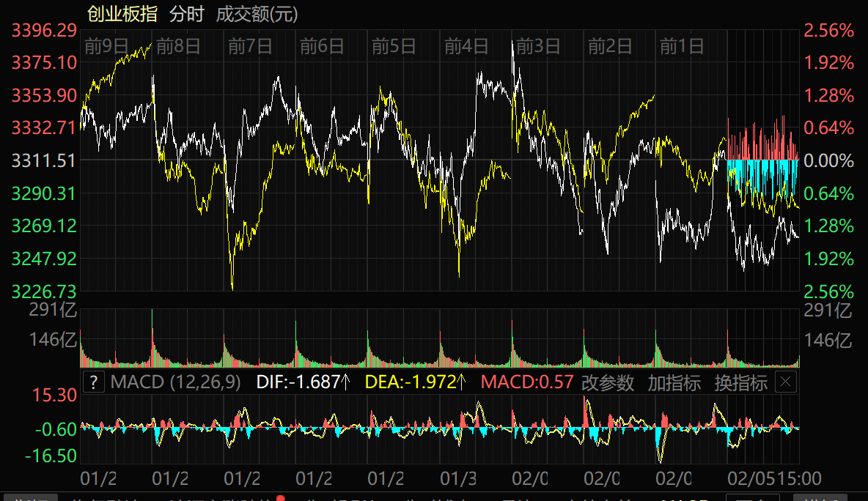
Task: Select the 分时 chart mode label
Action: (186, 13)
